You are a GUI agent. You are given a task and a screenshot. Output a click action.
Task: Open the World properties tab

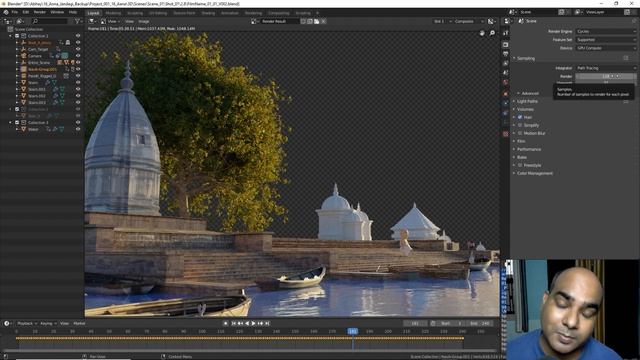(506, 82)
